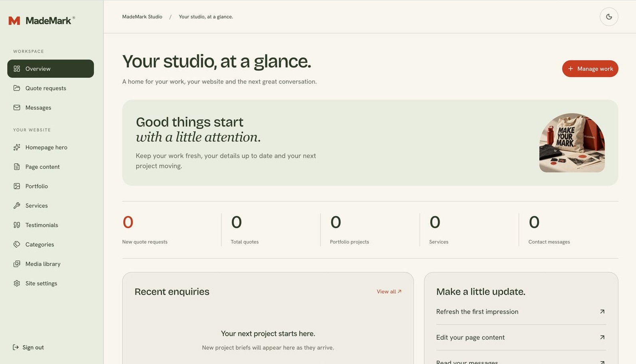Click the Sign out link

click(28, 347)
